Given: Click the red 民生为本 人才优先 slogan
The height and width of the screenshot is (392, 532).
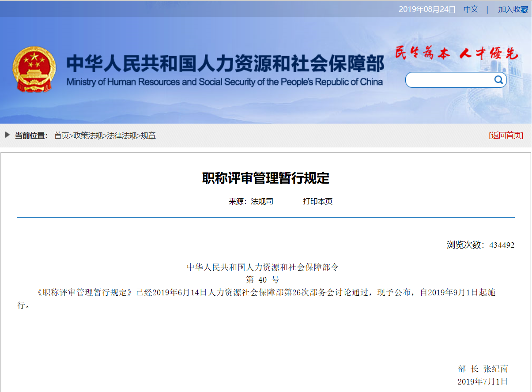Looking at the screenshot, I should 456,54.
